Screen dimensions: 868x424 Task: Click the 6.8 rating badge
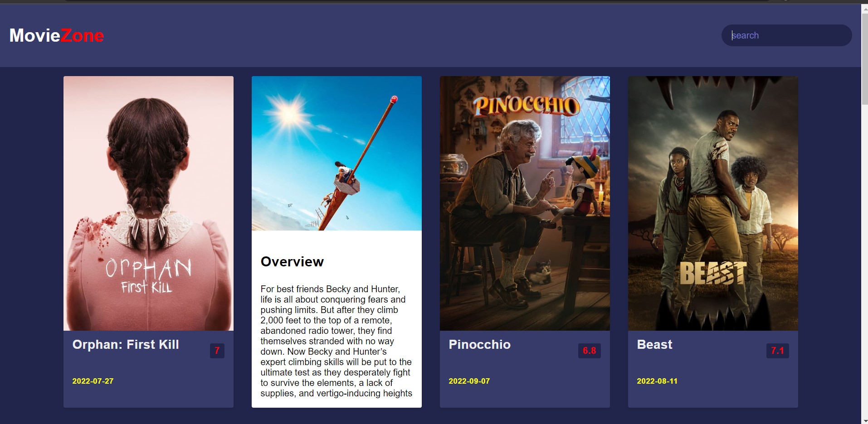point(589,351)
